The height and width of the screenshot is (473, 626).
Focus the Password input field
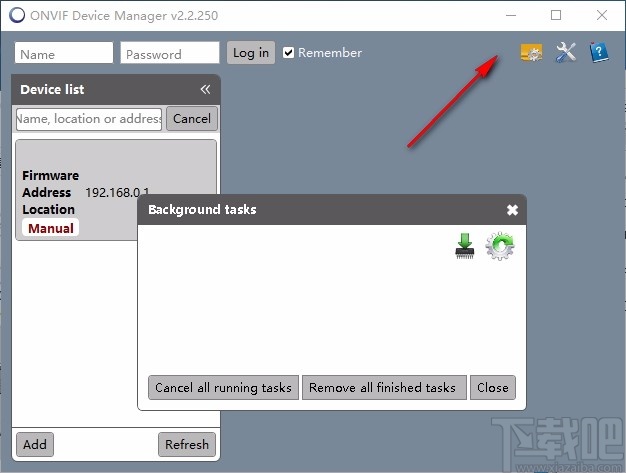170,53
